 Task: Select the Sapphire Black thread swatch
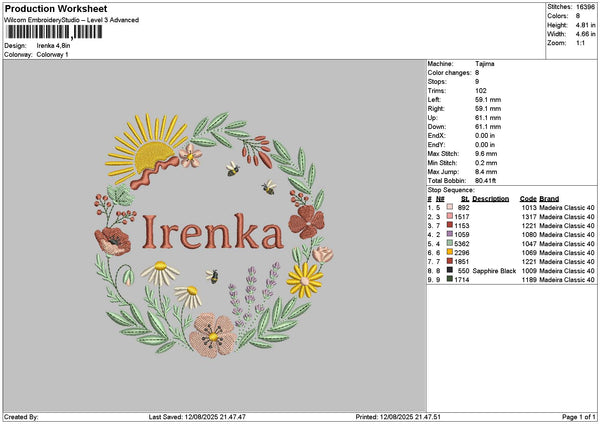tap(451, 270)
